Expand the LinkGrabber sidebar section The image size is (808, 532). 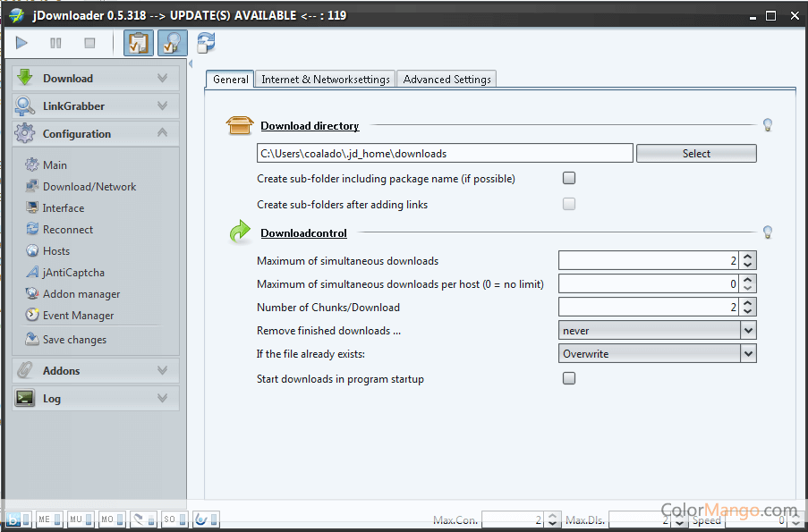point(96,106)
